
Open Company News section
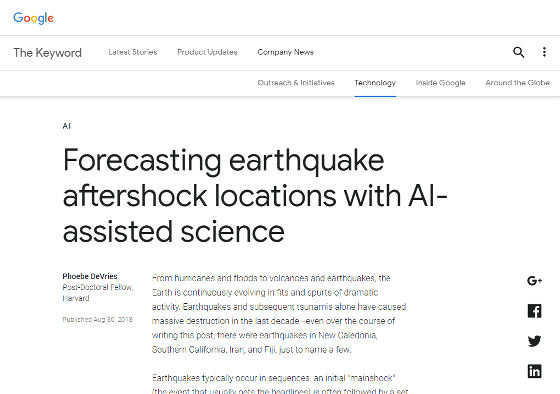286,52
